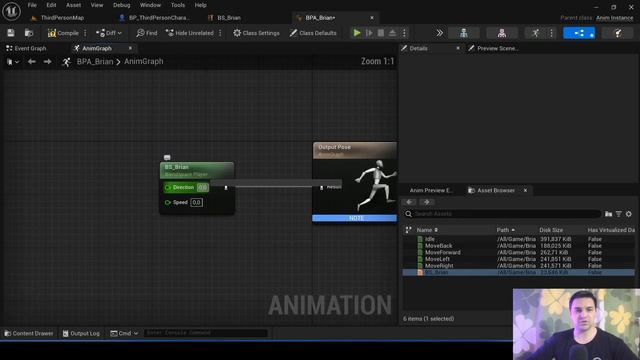Open Class Defaults
The image size is (640, 360).
(313, 33)
